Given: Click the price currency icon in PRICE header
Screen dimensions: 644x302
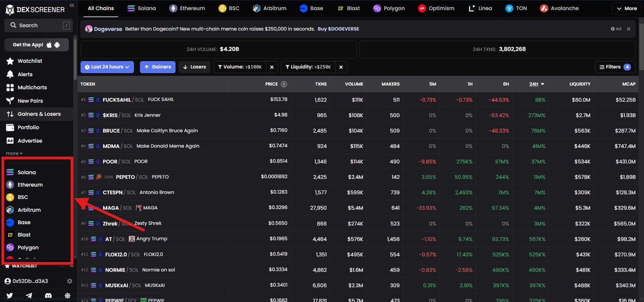Looking at the screenshot, I should [284, 84].
